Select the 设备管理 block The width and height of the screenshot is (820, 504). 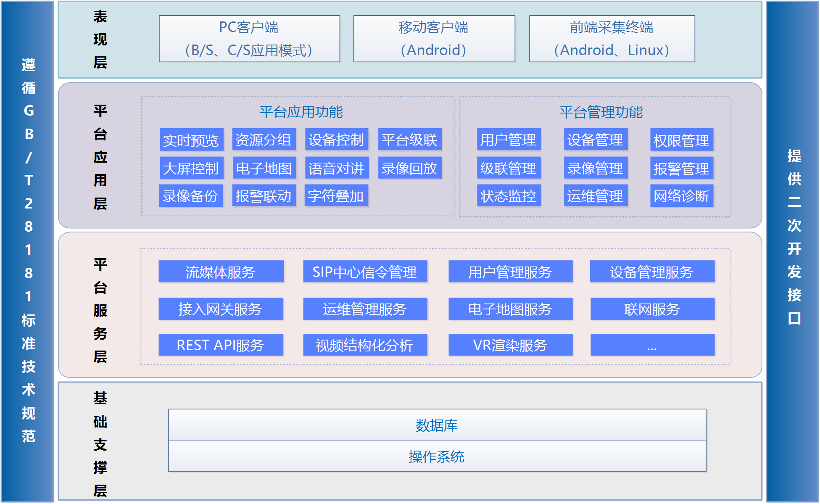coord(596,140)
